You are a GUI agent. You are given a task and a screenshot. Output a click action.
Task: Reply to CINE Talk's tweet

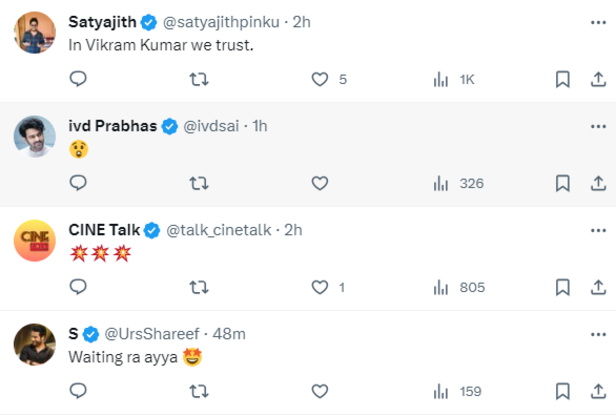click(78, 287)
